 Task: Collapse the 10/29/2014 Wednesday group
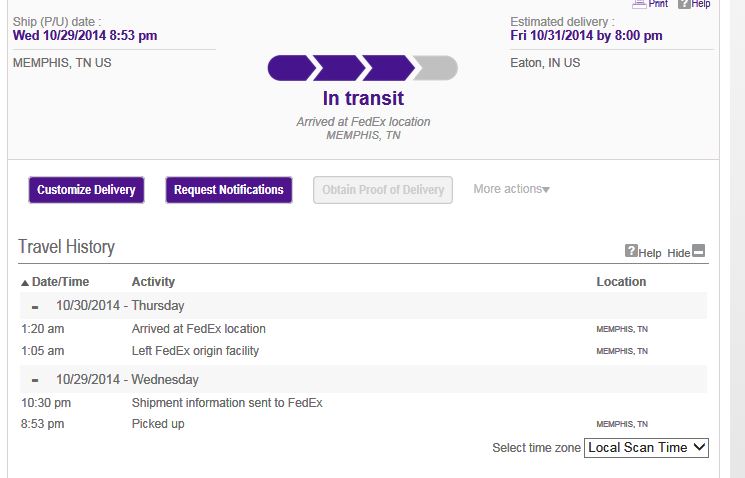pos(35,381)
